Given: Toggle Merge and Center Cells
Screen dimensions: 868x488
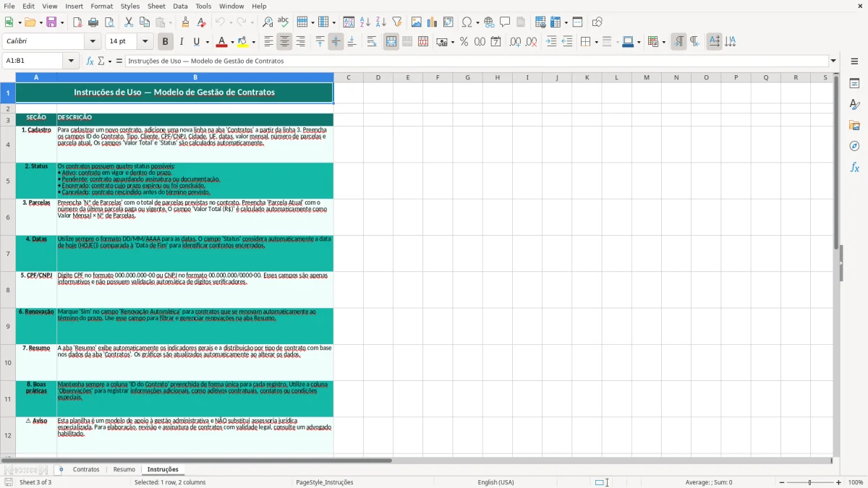Looking at the screenshot, I should 391,42.
